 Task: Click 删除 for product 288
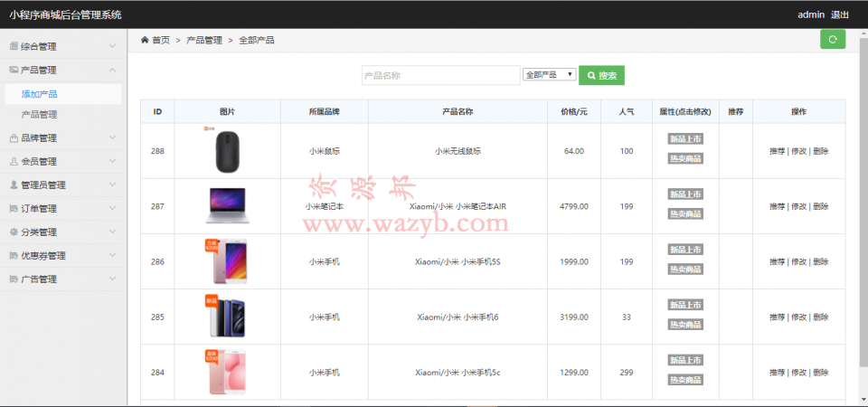tap(821, 151)
